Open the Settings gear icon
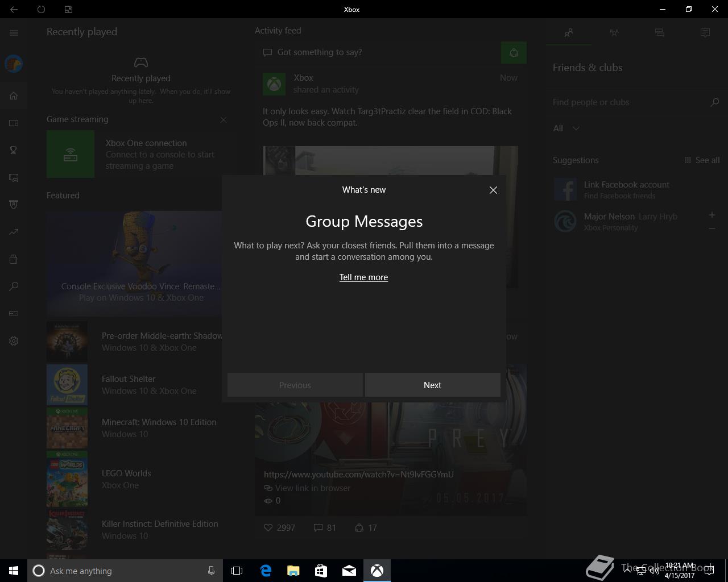The image size is (728, 582). (14, 341)
